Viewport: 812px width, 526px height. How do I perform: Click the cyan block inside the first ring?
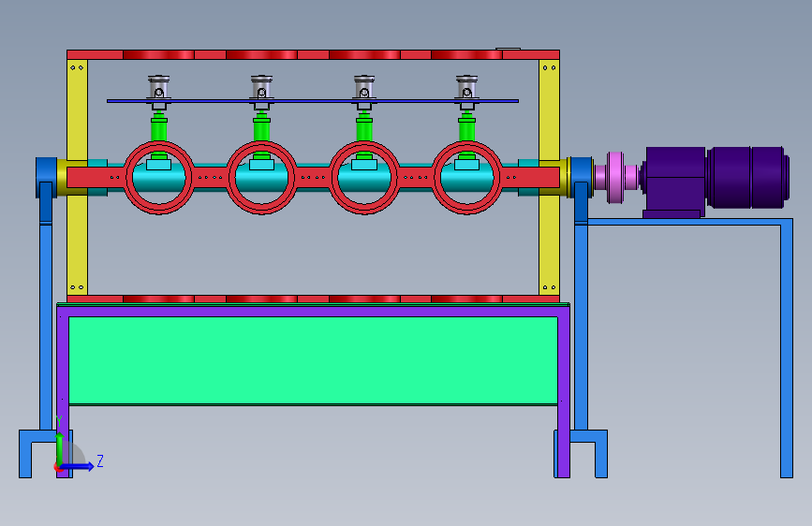point(159,165)
